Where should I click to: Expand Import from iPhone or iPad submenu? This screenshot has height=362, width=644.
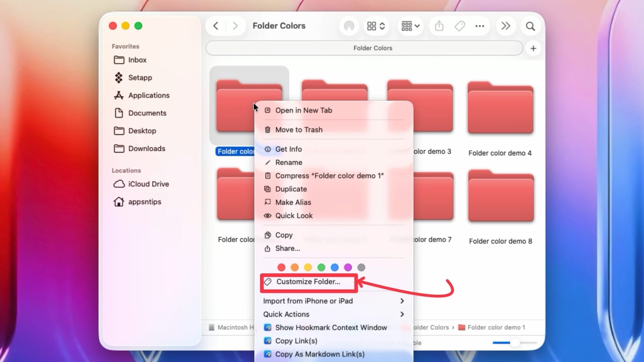[333, 301]
